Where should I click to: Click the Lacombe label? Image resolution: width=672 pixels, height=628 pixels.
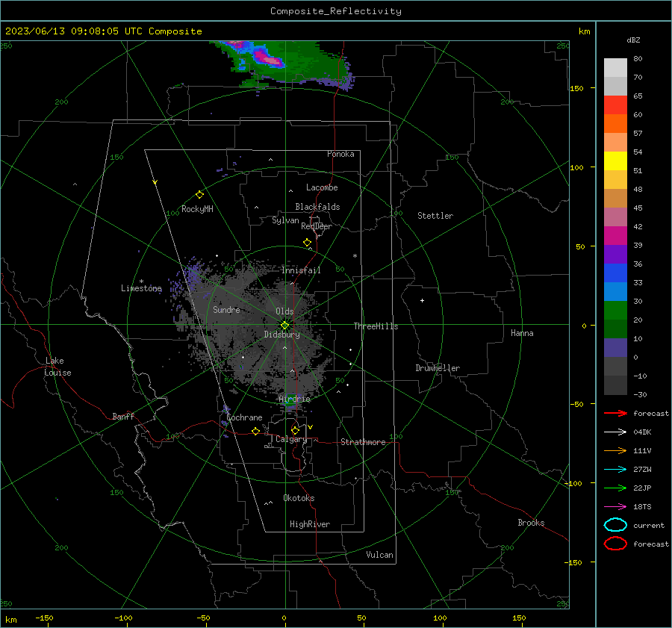coord(322,187)
